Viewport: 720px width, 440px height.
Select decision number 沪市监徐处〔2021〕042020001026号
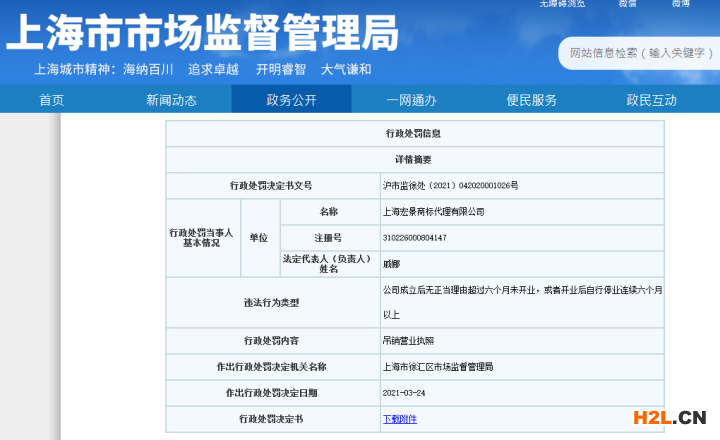pyautogui.click(x=450, y=186)
